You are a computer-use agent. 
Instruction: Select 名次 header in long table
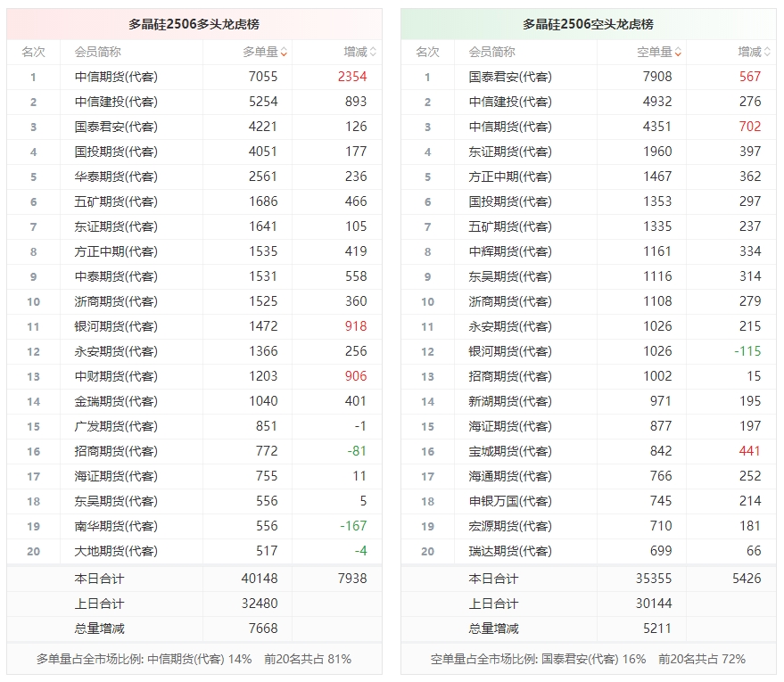34,52
